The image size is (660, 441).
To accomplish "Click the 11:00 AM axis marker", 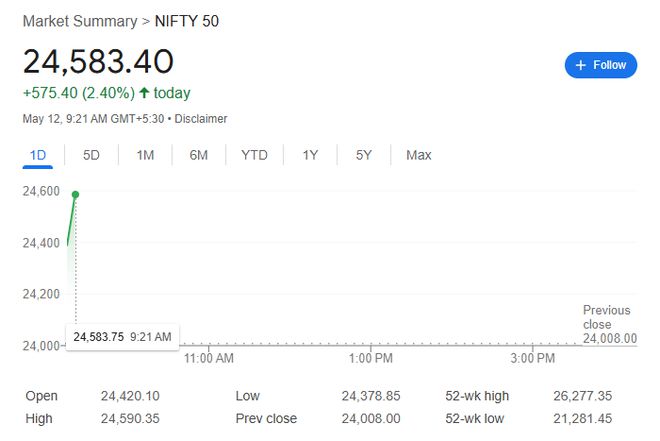I will pos(209,358).
